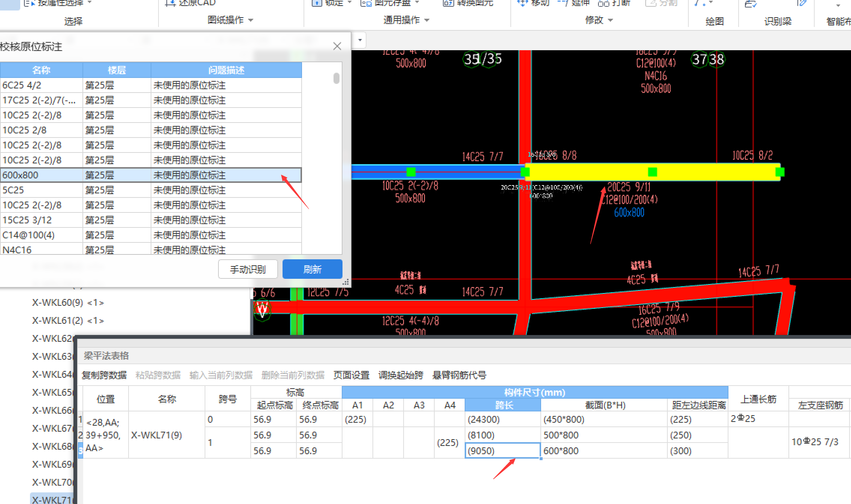Click 调换起始跨 in the beam table toolbar
This screenshot has height=504, width=851.
401,375
